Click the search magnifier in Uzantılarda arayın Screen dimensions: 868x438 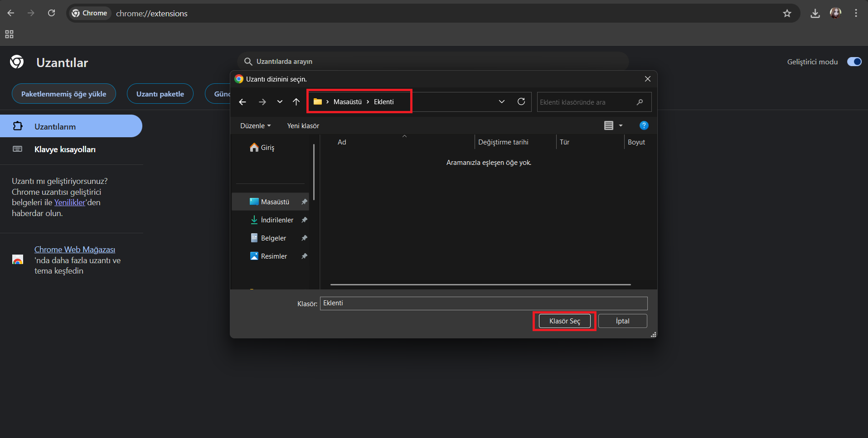pos(248,62)
